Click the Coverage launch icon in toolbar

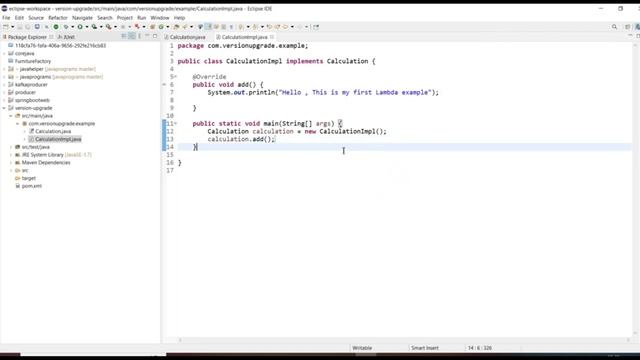point(94,27)
